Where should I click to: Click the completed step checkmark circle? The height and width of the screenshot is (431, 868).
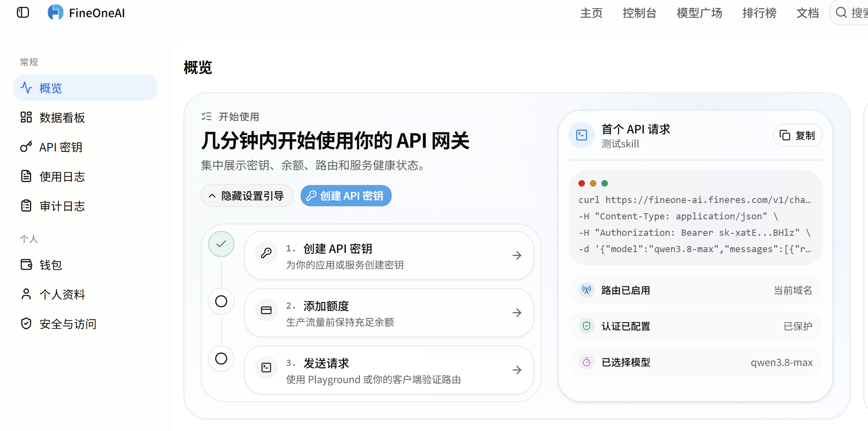pyautogui.click(x=221, y=244)
